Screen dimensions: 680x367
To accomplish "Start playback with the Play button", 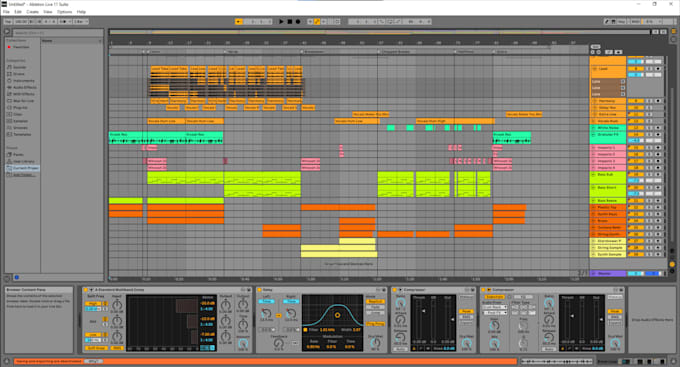I will (281, 21).
